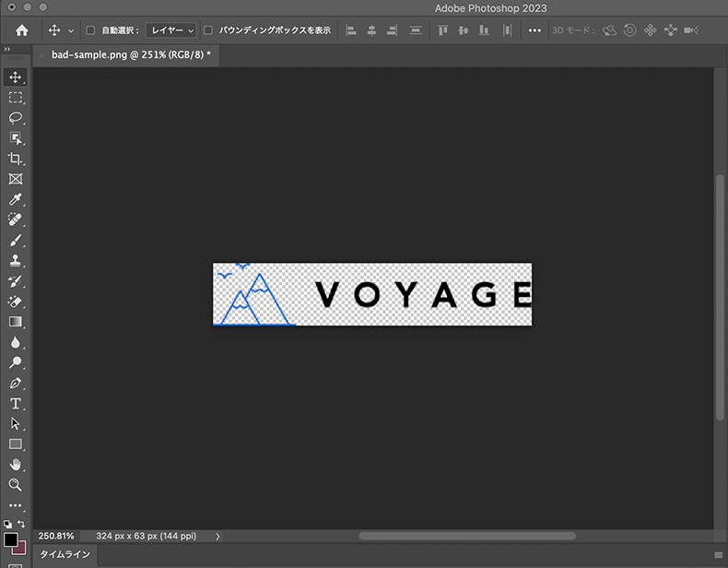Enable the 自動選択 checkbox
This screenshot has height=568, width=728.
(x=90, y=30)
